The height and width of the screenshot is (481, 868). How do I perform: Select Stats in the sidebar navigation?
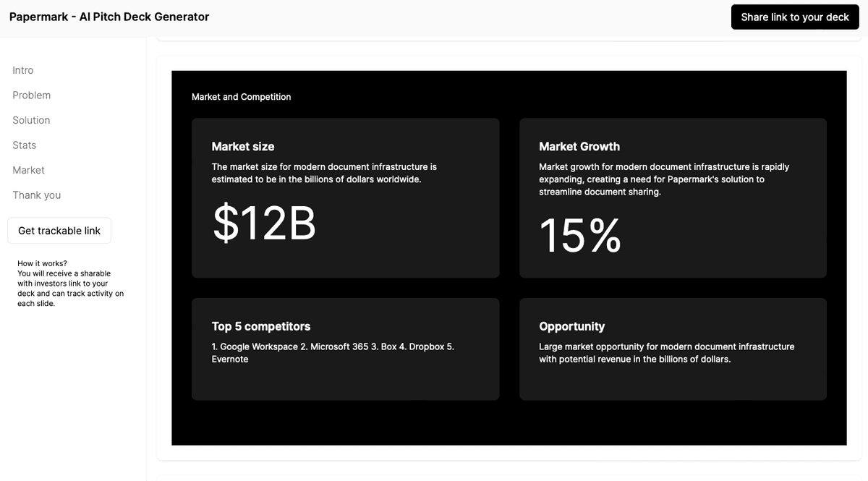[x=25, y=145]
